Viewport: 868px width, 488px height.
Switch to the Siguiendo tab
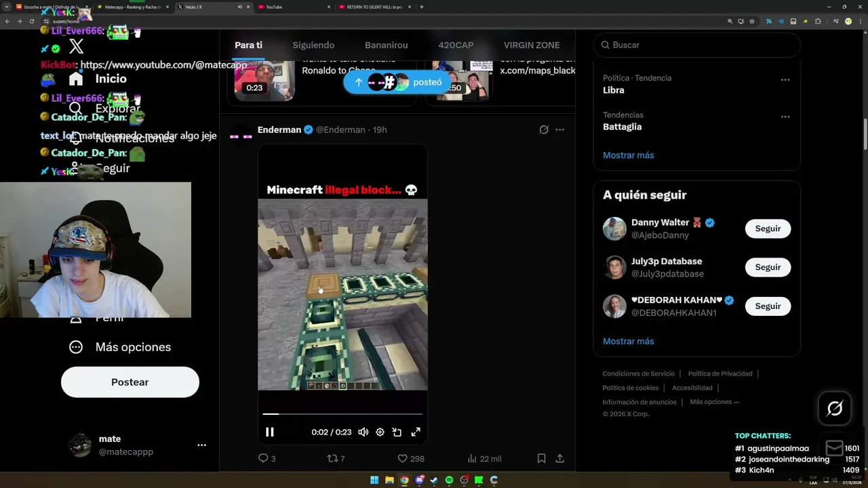tap(313, 45)
